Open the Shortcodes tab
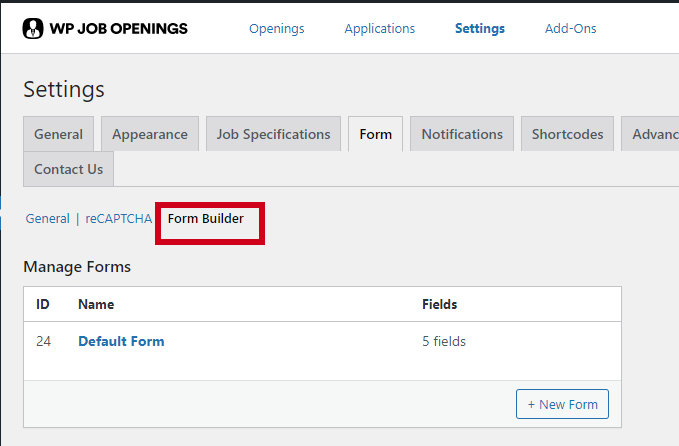The width and height of the screenshot is (679, 446). click(567, 134)
